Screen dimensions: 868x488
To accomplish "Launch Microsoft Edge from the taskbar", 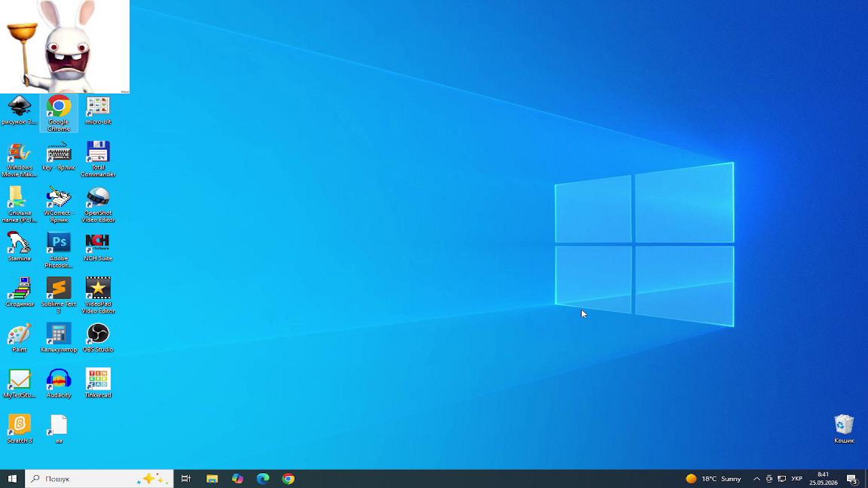I will pos(263,479).
